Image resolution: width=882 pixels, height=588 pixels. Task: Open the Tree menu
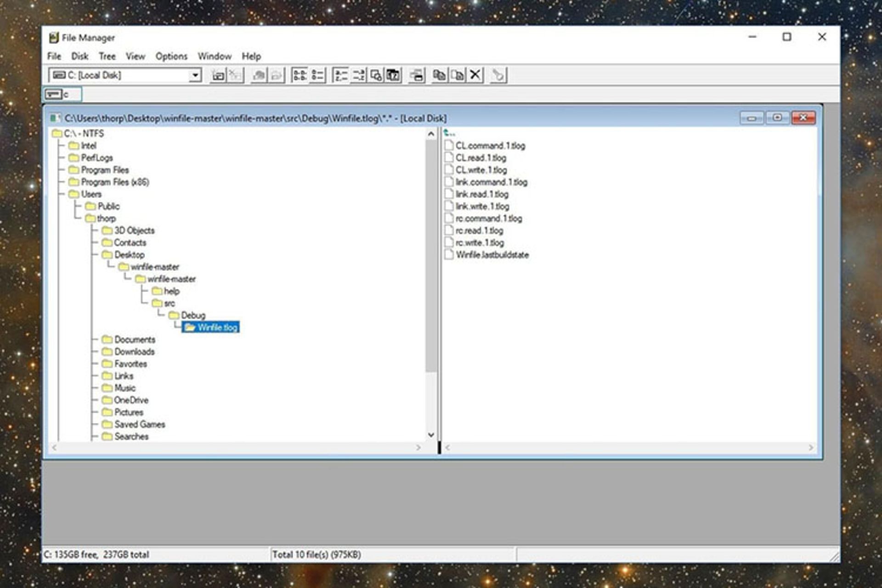coord(107,57)
